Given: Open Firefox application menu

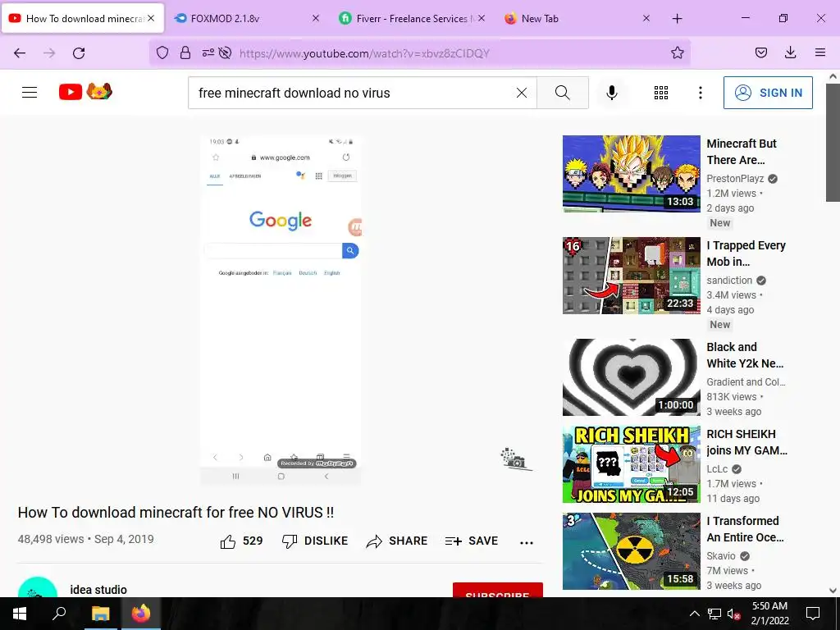Looking at the screenshot, I should pos(820,52).
